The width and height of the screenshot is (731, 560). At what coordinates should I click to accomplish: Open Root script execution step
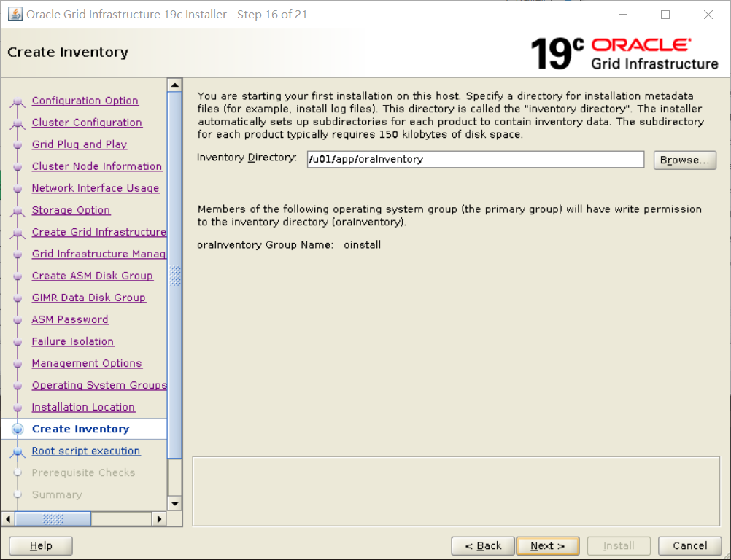(x=86, y=451)
